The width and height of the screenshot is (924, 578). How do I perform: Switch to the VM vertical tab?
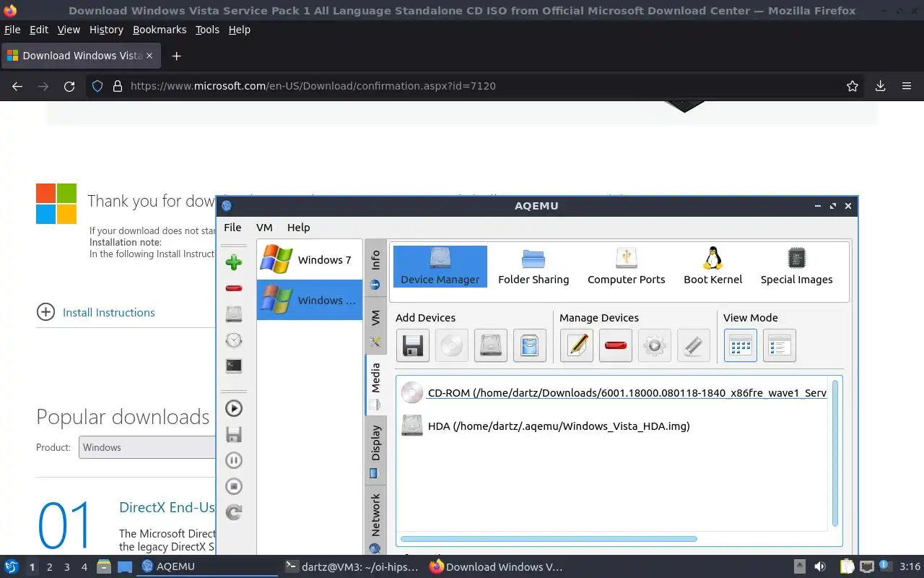coord(375,325)
